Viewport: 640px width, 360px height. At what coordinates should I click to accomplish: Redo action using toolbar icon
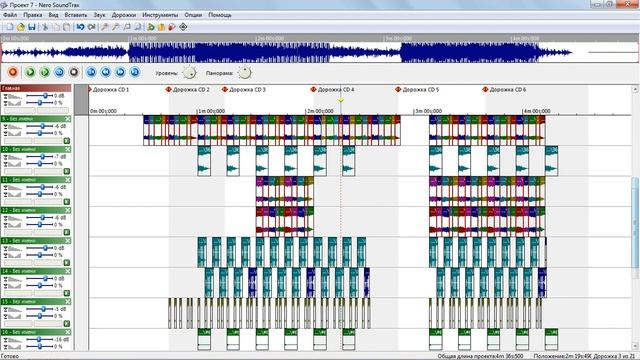[x=91, y=27]
